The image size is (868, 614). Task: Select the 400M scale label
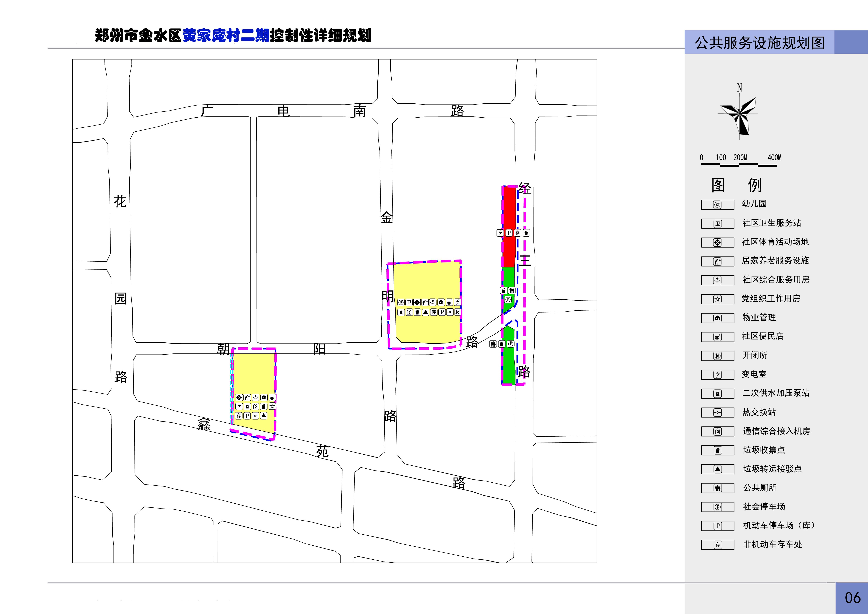pyautogui.click(x=775, y=157)
